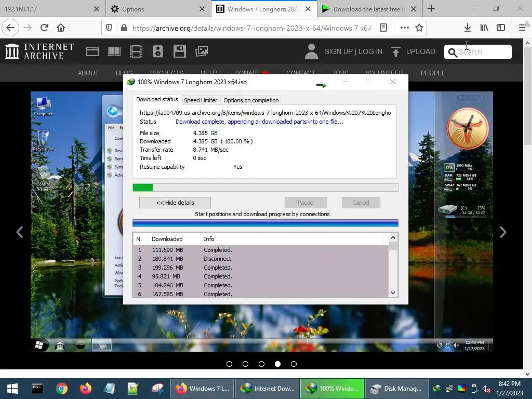Close the Windows 7 Longhorn browser tab

308,9
